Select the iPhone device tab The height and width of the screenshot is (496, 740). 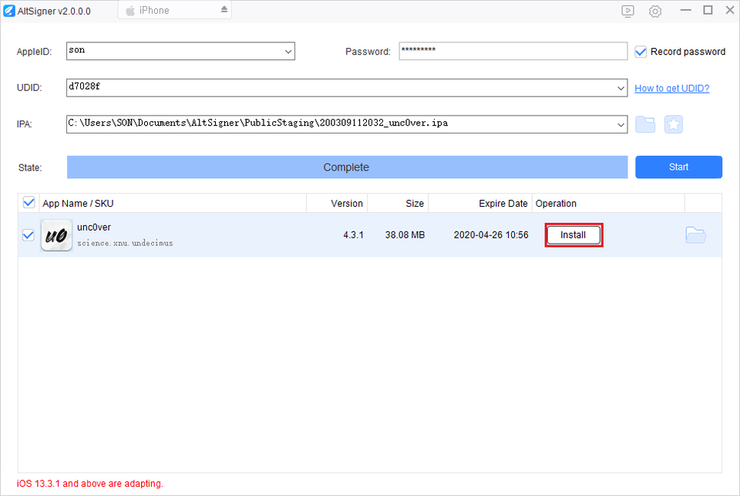[x=175, y=10]
